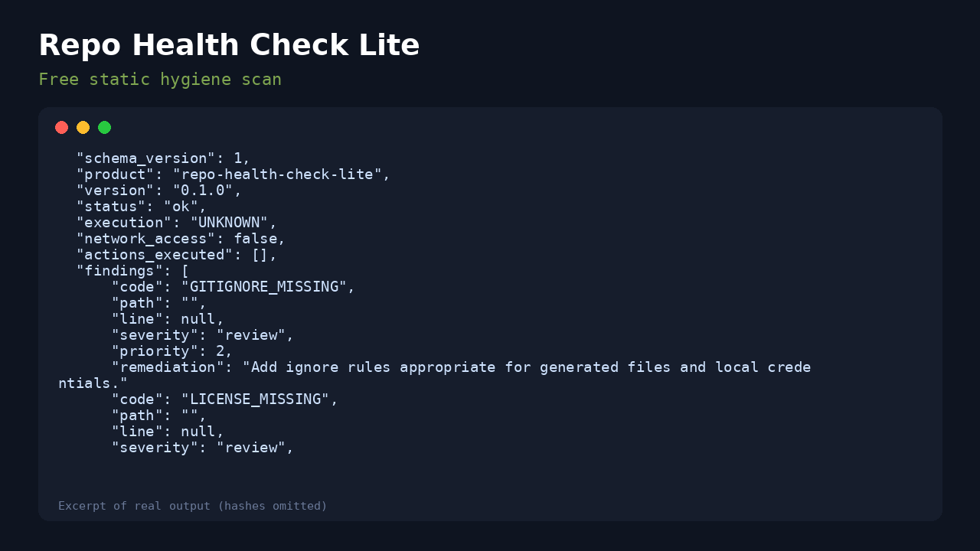The height and width of the screenshot is (551, 980).
Task: Select the "network_access": false line
Action: point(181,239)
